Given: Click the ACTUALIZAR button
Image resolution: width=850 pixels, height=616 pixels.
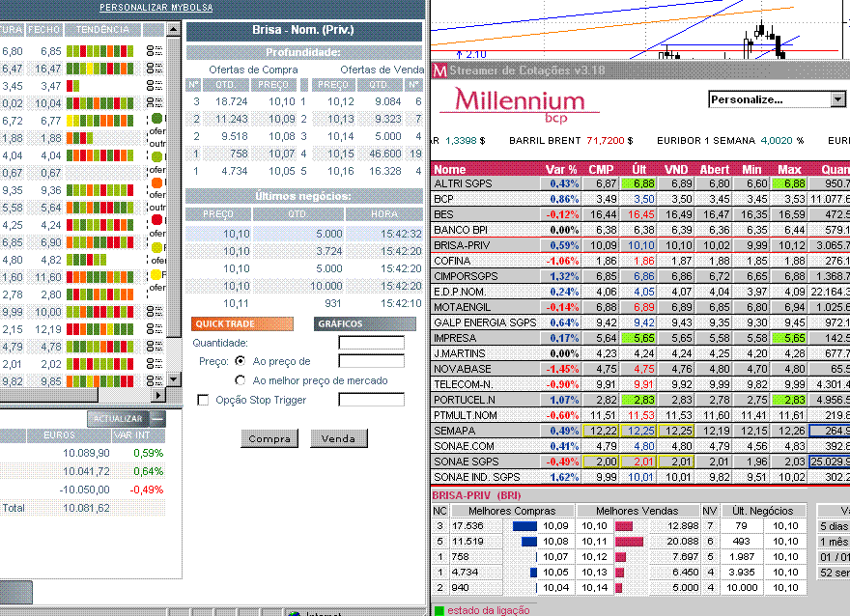Looking at the screenshot, I should point(118,419).
